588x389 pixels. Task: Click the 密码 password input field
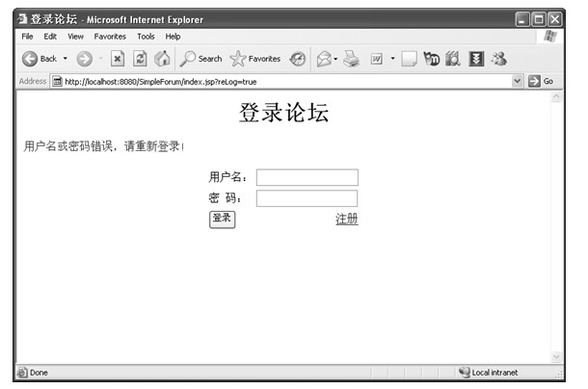pyautogui.click(x=307, y=198)
